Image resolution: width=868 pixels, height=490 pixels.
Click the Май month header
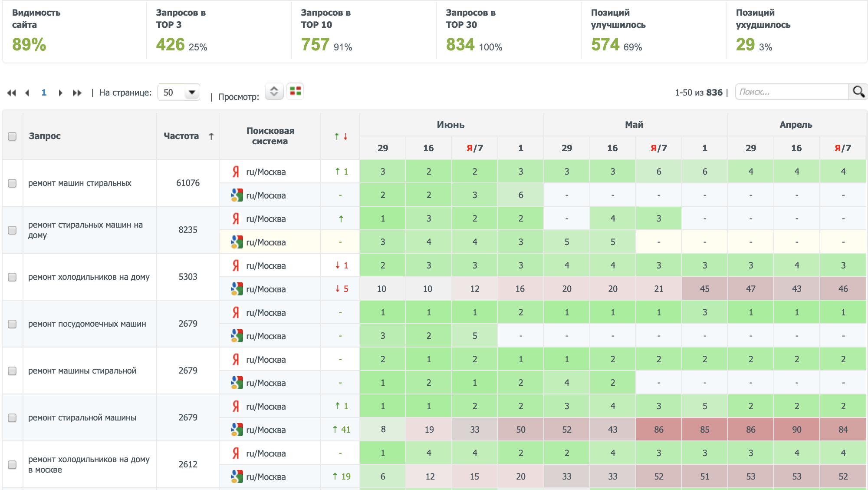pos(634,125)
